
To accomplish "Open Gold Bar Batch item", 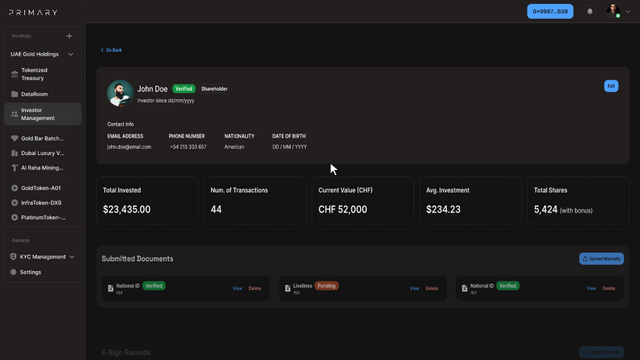I will [x=42, y=138].
